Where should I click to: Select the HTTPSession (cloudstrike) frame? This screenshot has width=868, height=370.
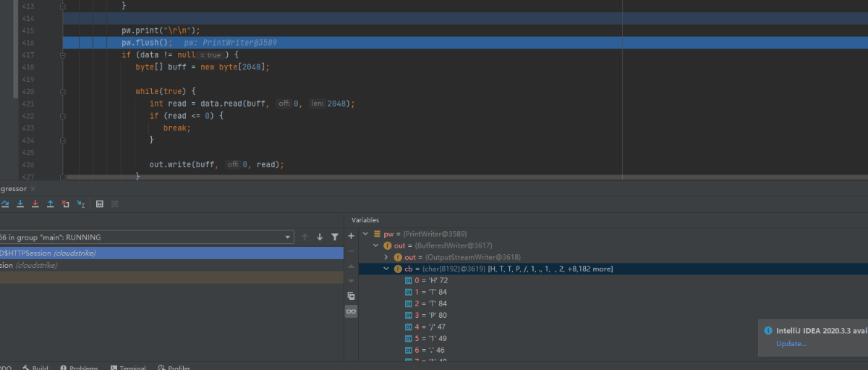(x=171, y=253)
